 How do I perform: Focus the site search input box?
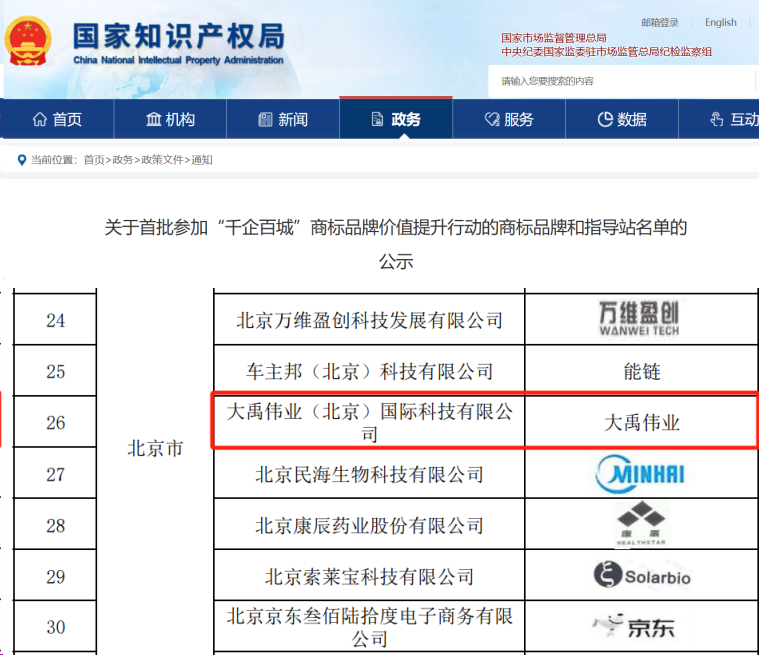(622, 81)
